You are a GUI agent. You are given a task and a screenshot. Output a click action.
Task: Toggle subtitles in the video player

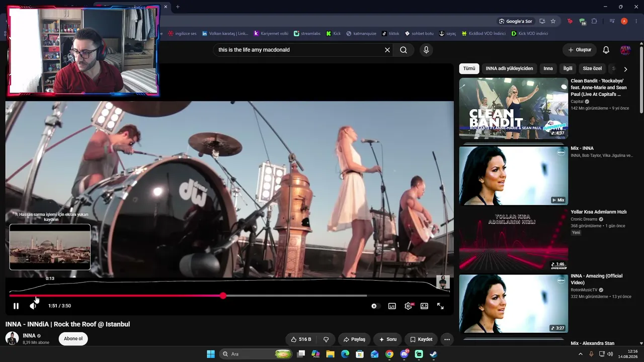392,306
